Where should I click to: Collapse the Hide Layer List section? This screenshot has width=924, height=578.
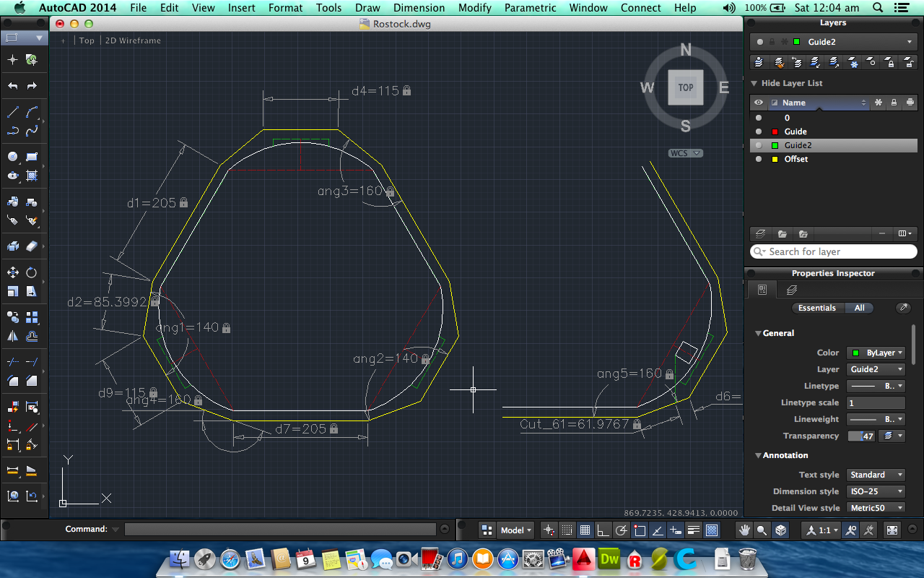755,83
